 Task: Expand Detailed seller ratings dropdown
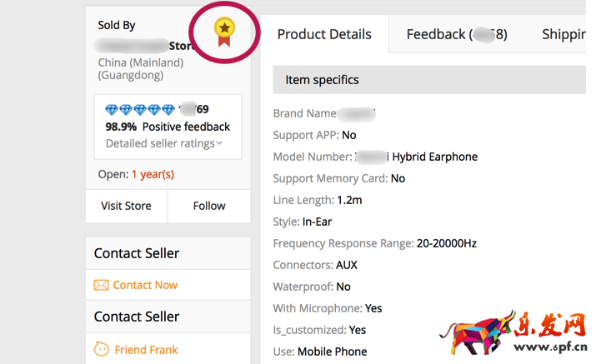tap(163, 143)
